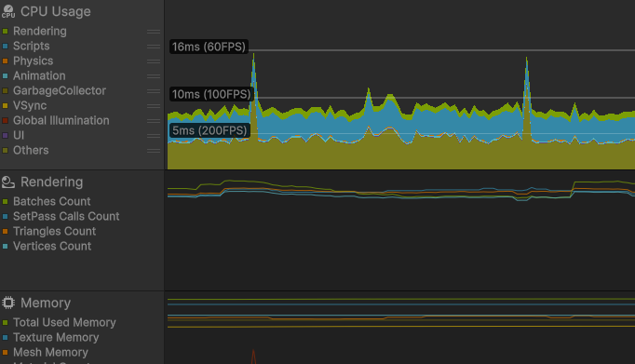The height and width of the screenshot is (364, 635).
Task: Click the 5ms (200FPS) guide label
Action: 209,130
